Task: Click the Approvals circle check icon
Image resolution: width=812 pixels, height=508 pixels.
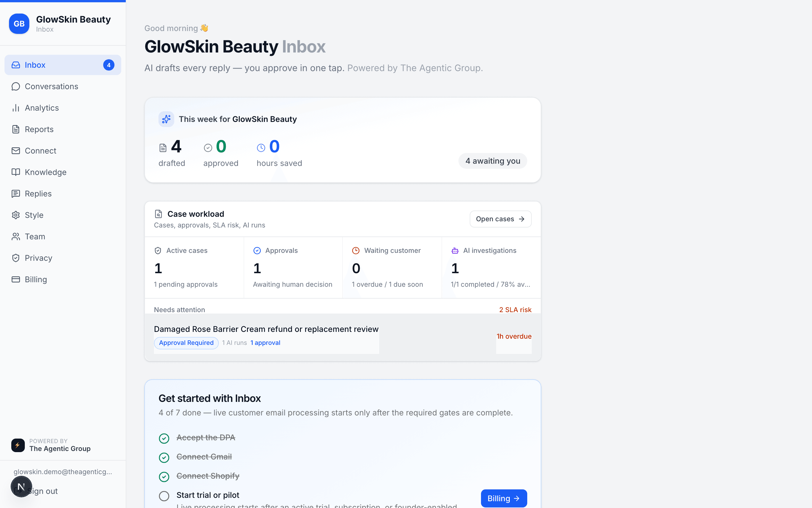Action: pyautogui.click(x=257, y=251)
